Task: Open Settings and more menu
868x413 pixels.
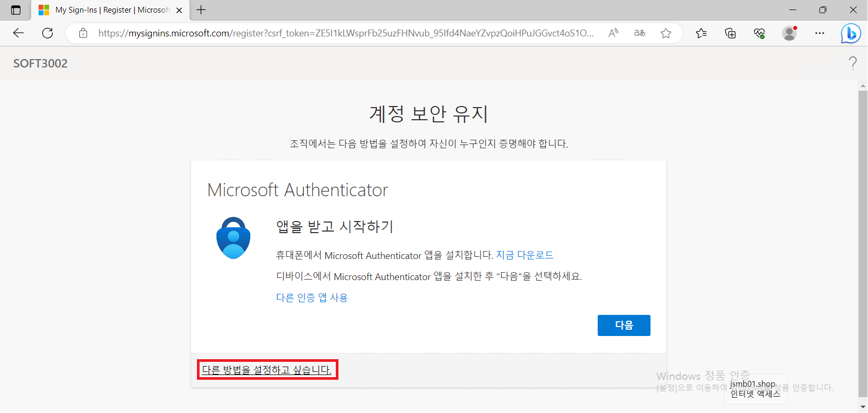Action: pyautogui.click(x=819, y=33)
